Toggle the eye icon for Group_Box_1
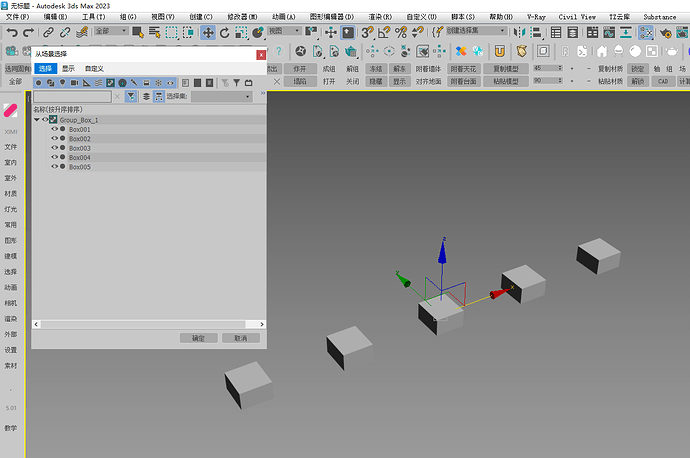This screenshot has width=690, height=458. point(45,120)
